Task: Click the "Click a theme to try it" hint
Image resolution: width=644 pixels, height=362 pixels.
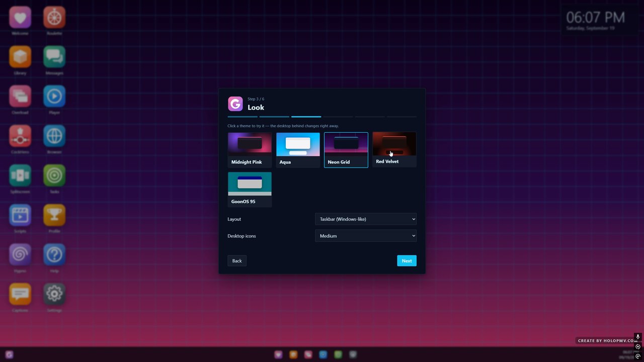Action: pyautogui.click(x=283, y=126)
